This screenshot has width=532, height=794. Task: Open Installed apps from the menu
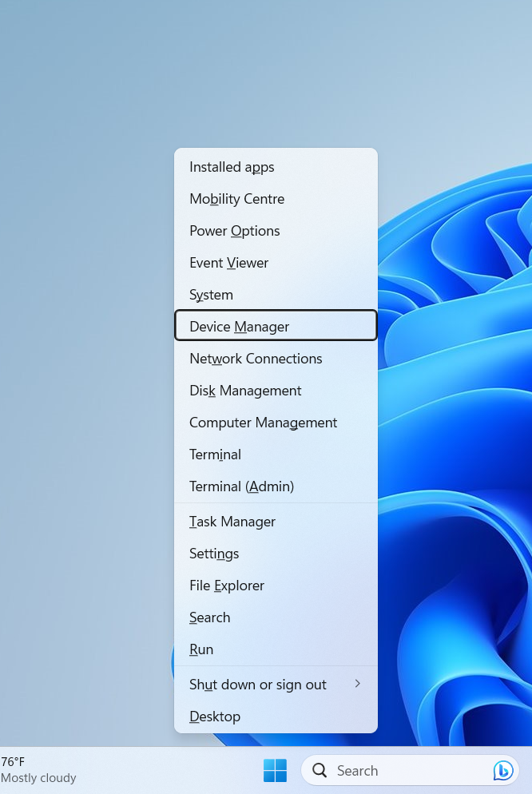point(232,167)
